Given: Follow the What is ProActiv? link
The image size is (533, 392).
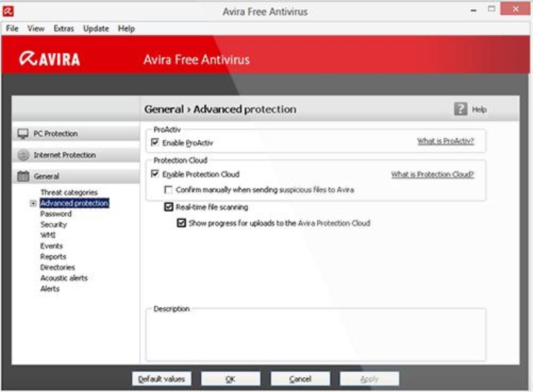Looking at the screenshot, I should point(445,142).
